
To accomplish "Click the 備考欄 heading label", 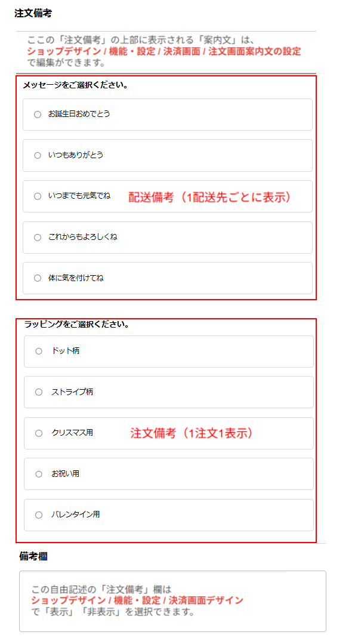I will pos(33,556).
